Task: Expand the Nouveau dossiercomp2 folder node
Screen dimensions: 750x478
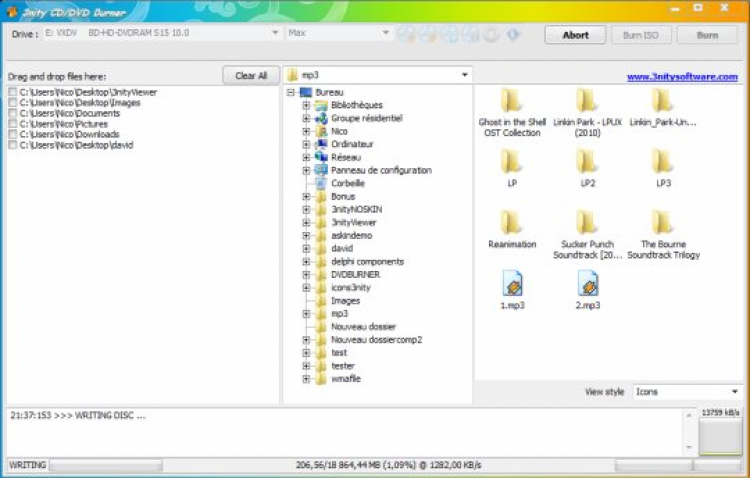Action: coord(306,340)
